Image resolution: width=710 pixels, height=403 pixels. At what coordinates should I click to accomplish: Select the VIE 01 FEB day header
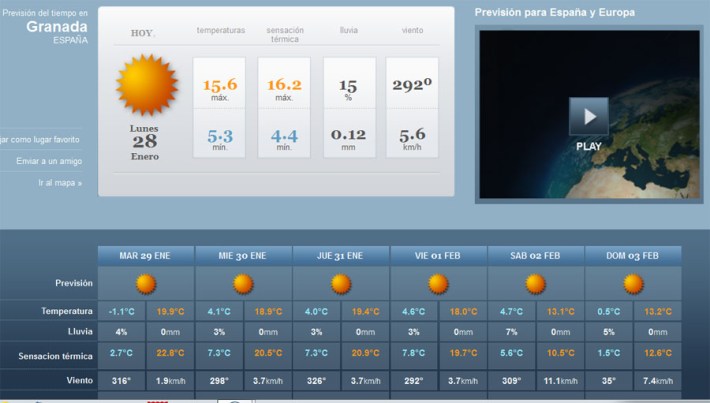(x=438, y=256)
